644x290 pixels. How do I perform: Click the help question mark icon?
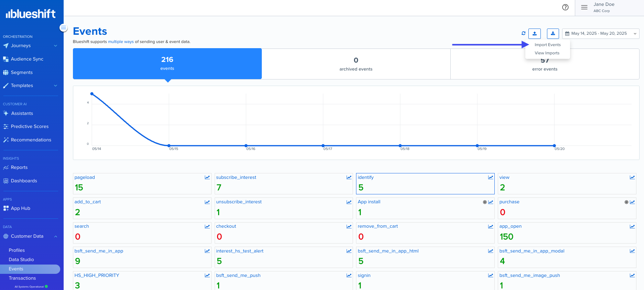[x=565, y=7]
